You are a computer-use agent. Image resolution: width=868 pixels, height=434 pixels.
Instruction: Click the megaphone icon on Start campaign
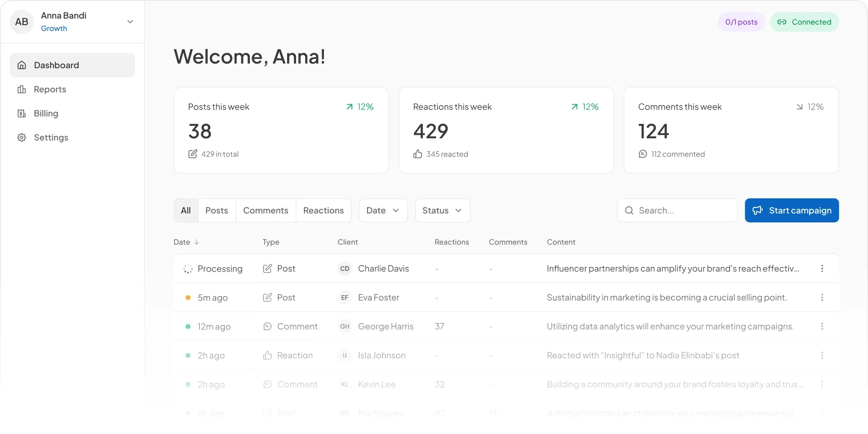click(x=758, y=210)
